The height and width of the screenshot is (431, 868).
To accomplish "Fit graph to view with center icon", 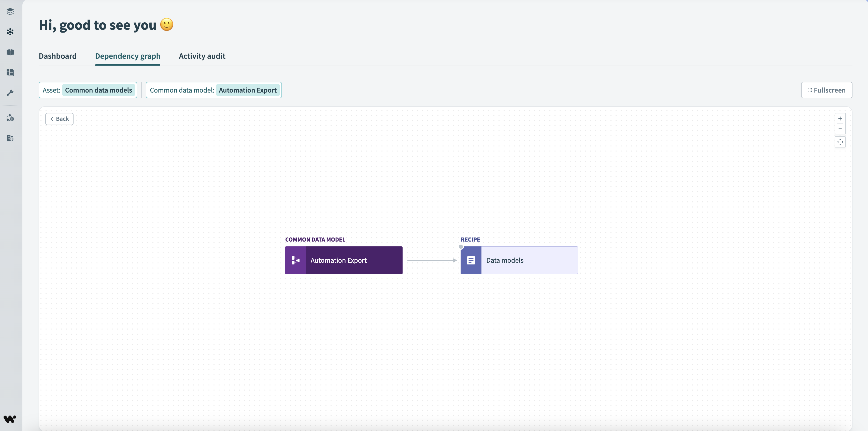I will tap(840, 142).
